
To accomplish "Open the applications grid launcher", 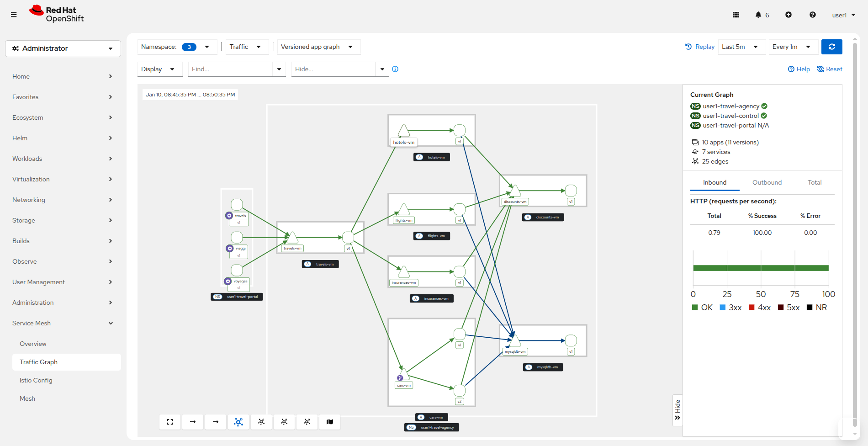I will coord(736,15).
